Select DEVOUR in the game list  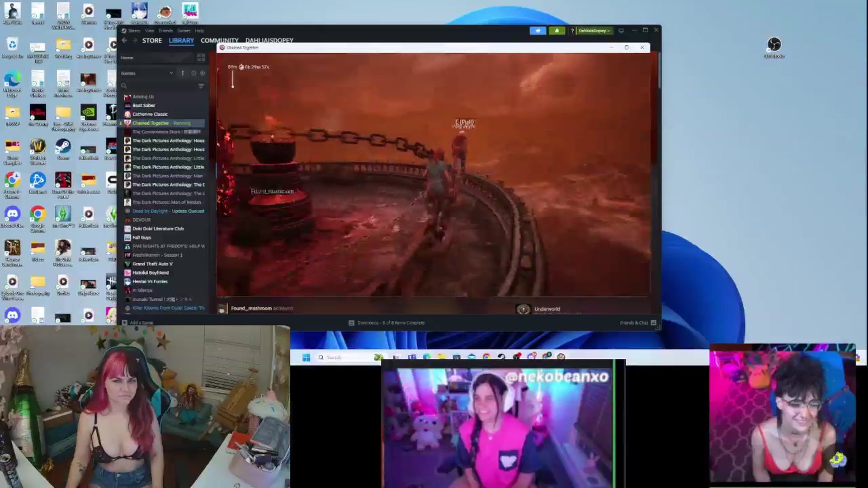point(141,220)
